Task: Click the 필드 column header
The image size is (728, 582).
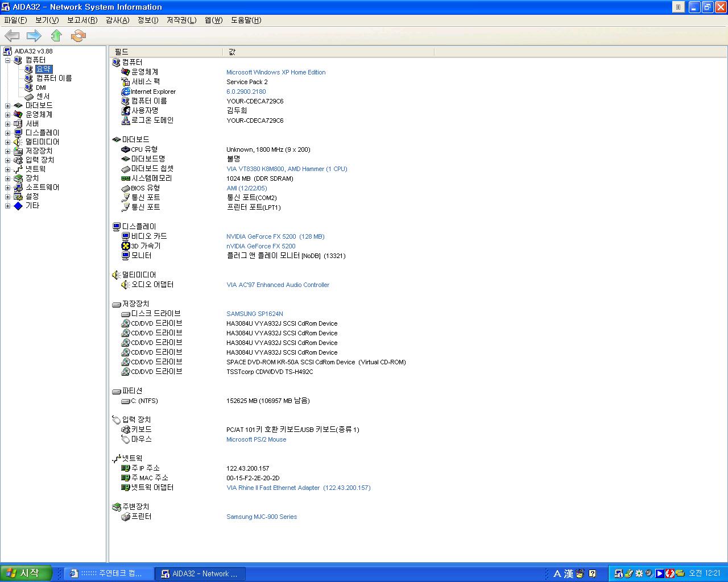Action: pos(166,52)
